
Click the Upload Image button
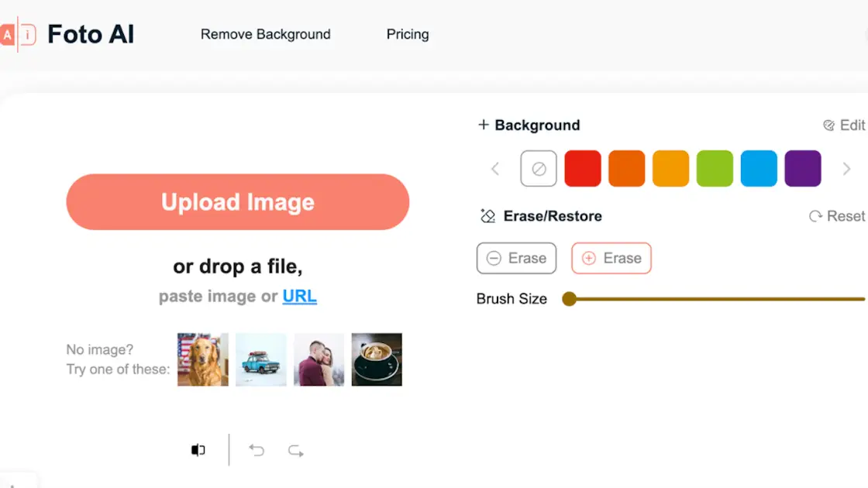(x=237, y=202)
